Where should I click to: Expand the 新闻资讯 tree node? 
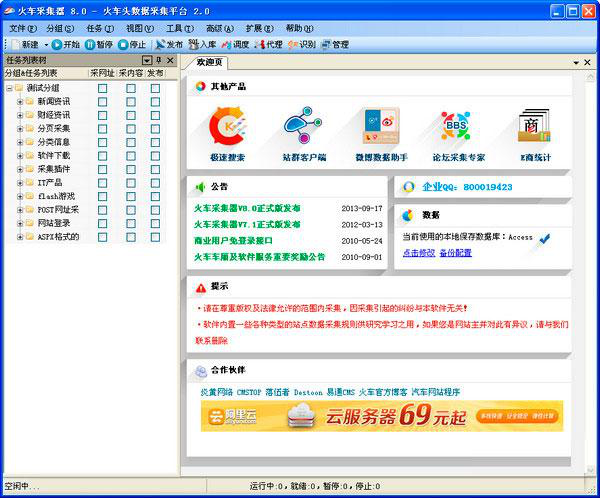(x=20, y=102)
